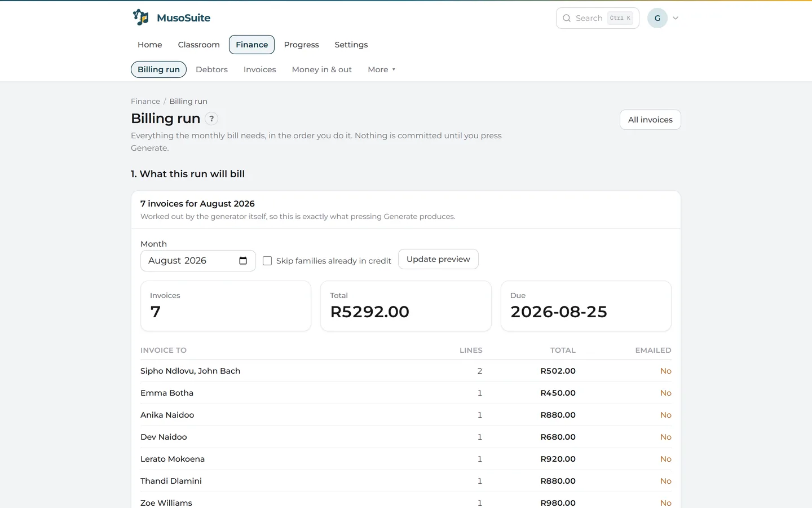812x508 pixels.
Task: Select the Sipho Ndlovu, John Bach row name
Action: point(191,371)
